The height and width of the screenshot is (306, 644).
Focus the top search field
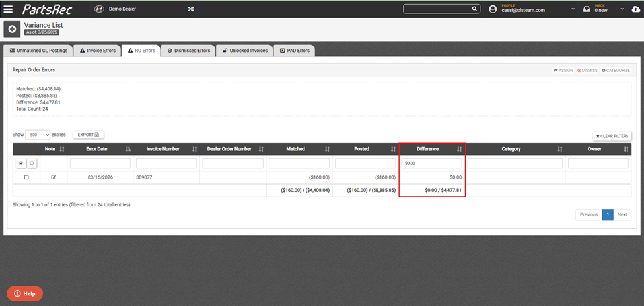click(x=437, y=9)
